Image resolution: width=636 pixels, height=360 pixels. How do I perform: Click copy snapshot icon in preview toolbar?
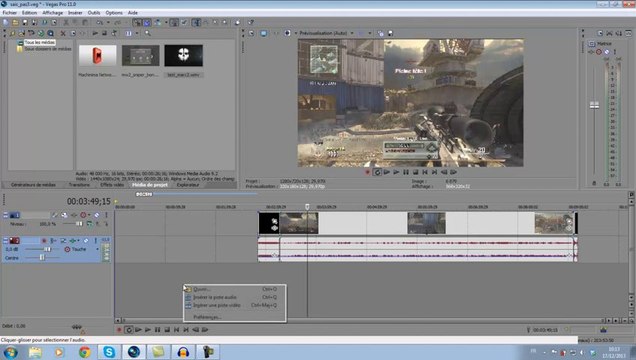coord(380,33)
